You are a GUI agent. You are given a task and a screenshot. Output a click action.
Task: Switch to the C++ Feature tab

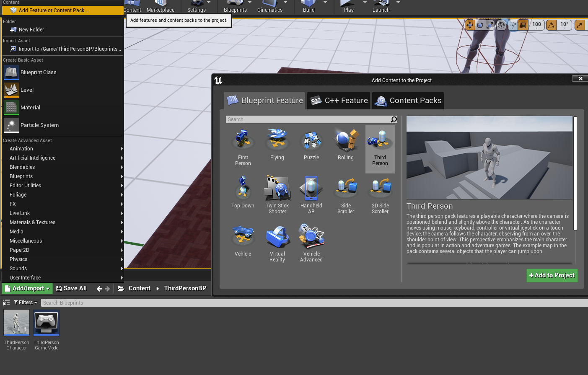pyautogui.click(x=339, y=101)
